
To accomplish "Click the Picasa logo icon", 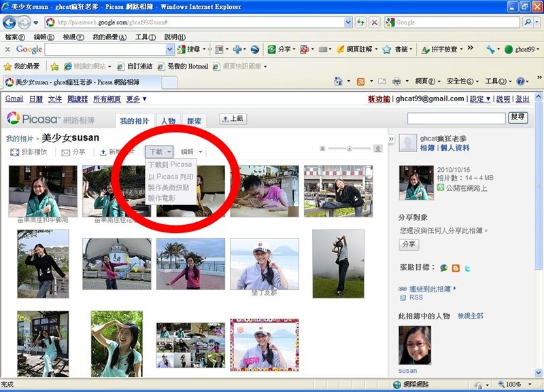I will coord(14,118).
